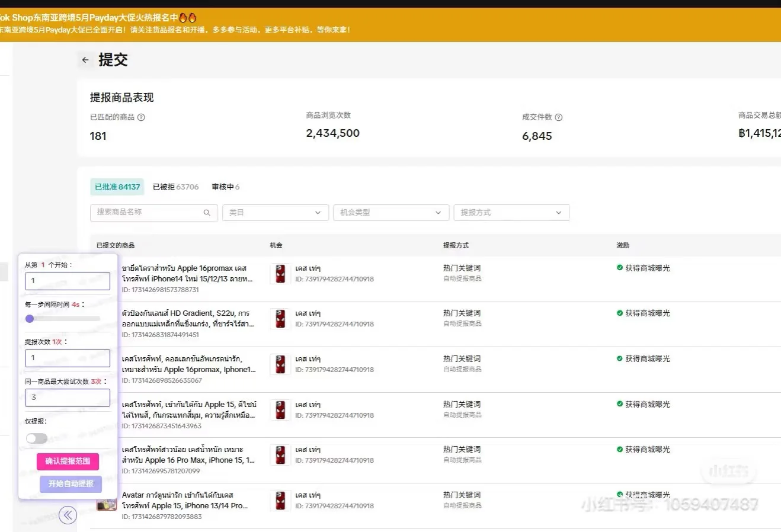This screenshot has height=532, width=781.
Task: Click the search magnifier in 搜索商品名称 box
Action: click(207, 212)
